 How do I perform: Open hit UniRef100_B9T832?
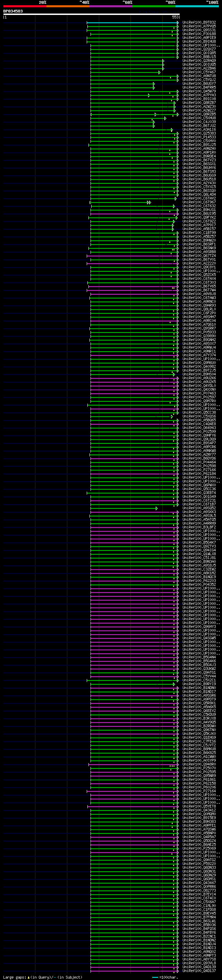coord(199,23)
